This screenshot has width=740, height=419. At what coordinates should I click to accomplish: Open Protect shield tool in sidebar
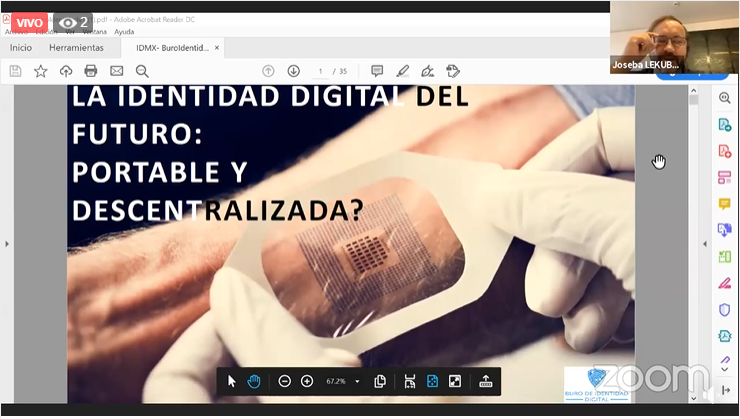coord(724,310)
